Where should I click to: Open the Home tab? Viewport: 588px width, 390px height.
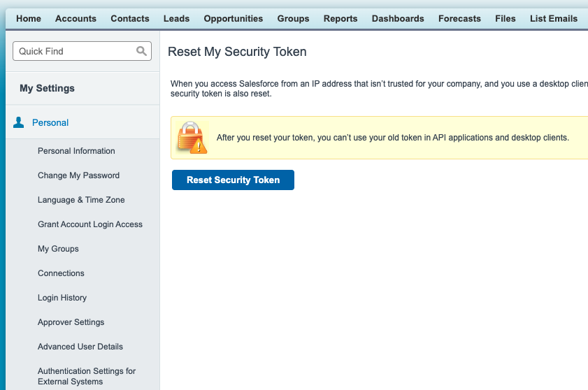coord(29,19)
